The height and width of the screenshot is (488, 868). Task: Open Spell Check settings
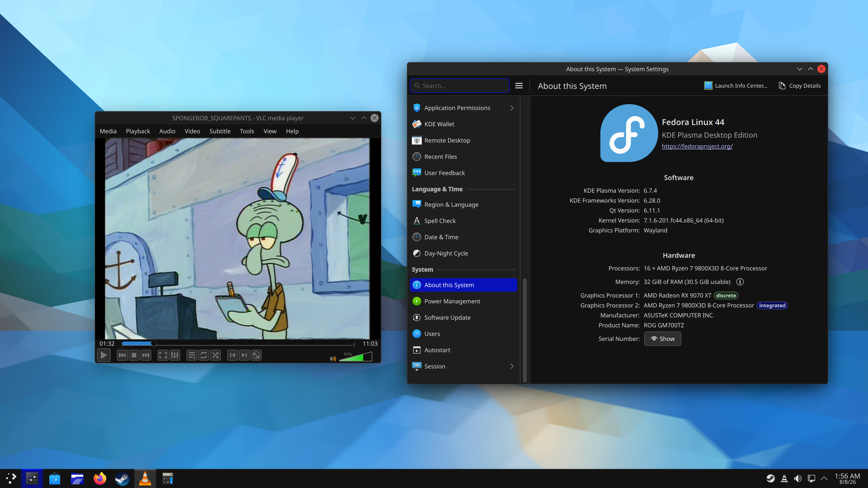tap(464, 221)
